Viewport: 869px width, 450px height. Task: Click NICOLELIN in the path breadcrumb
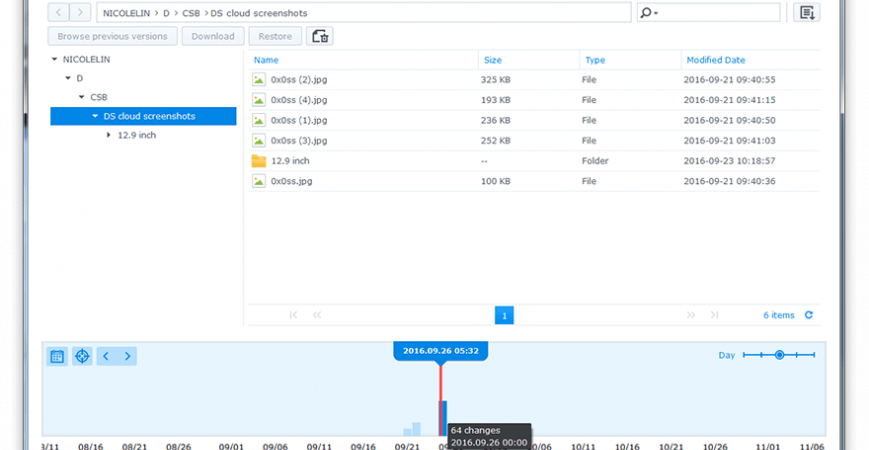(x=126, y=13)
